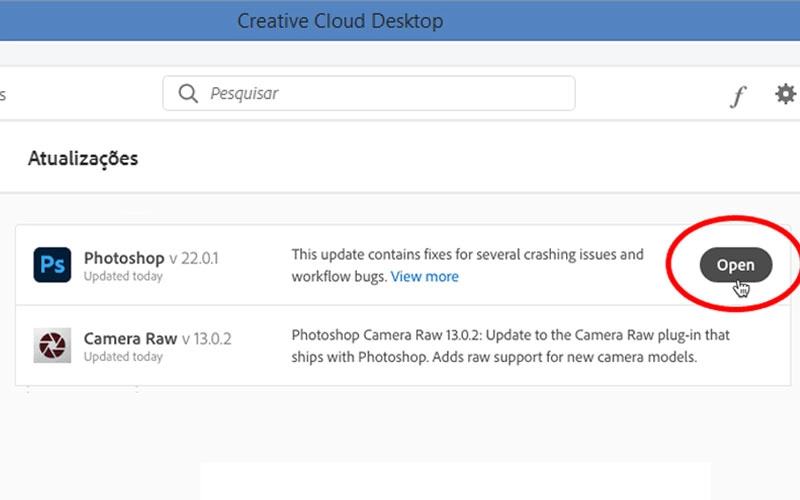Click the Atualizações heading
800x500 pixels.
coord(83,159)
